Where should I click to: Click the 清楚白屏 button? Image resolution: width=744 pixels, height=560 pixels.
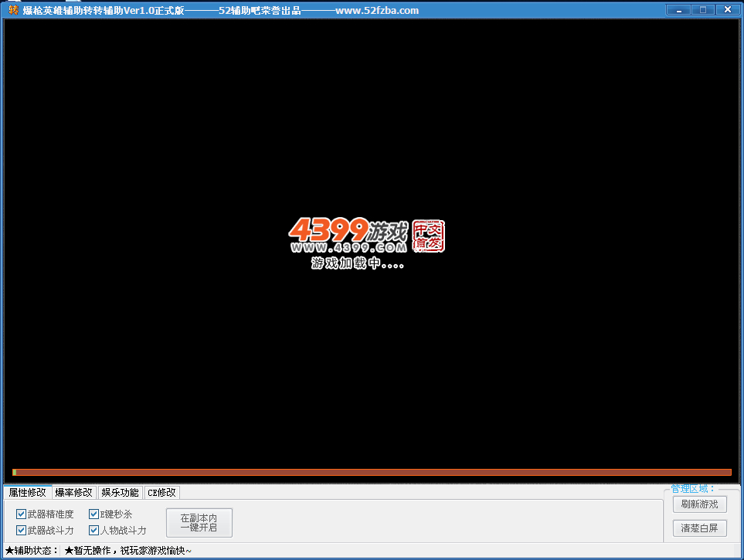(700, 528)
